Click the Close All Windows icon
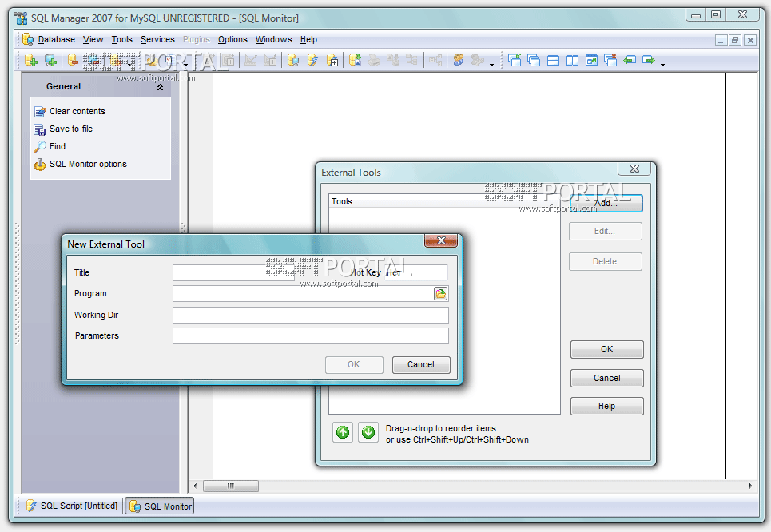This screenshot has width=771, height=532. [x=610, y=60]
